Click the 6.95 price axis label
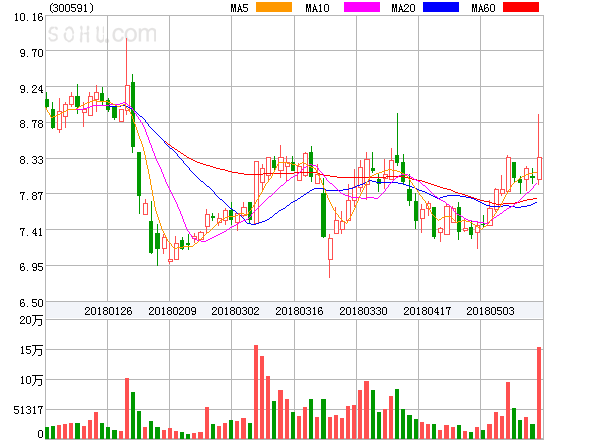Screen dimensions: 600x440 coord(31,267)
